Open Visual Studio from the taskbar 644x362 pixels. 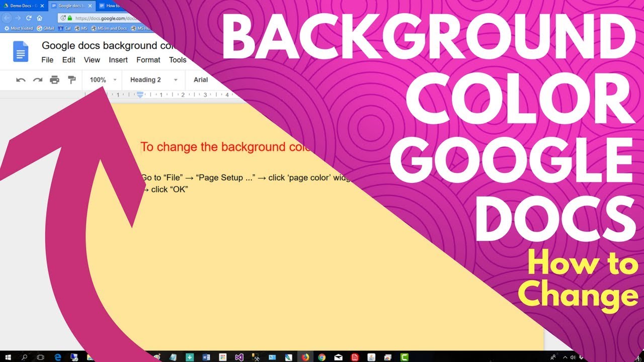pyautogui.click(x=239, y=357)
